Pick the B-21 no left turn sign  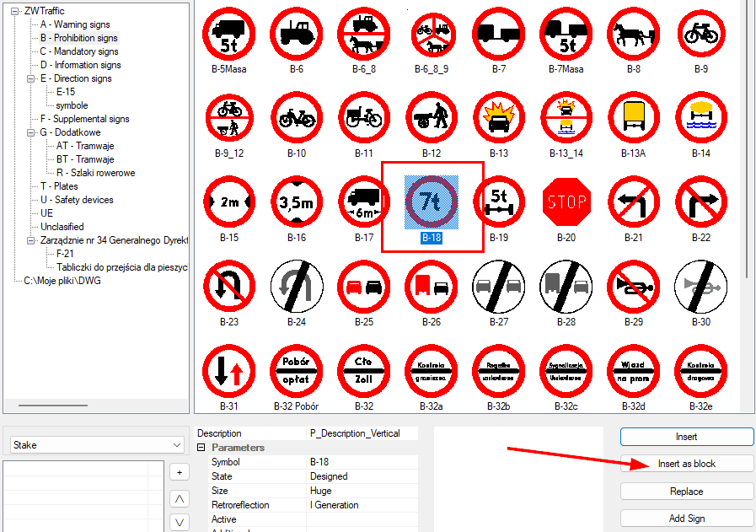[x=634, y=202]
